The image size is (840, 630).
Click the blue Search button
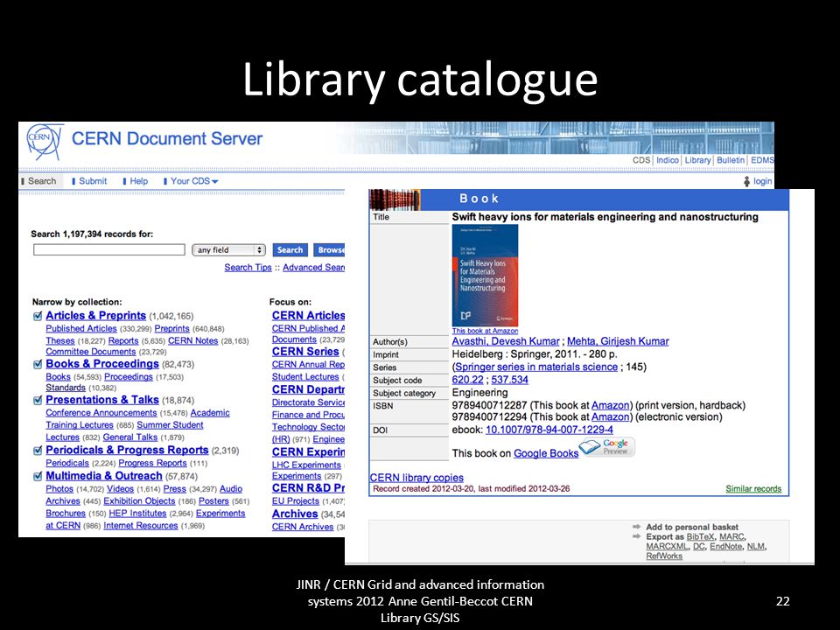(x=290, y=249)
